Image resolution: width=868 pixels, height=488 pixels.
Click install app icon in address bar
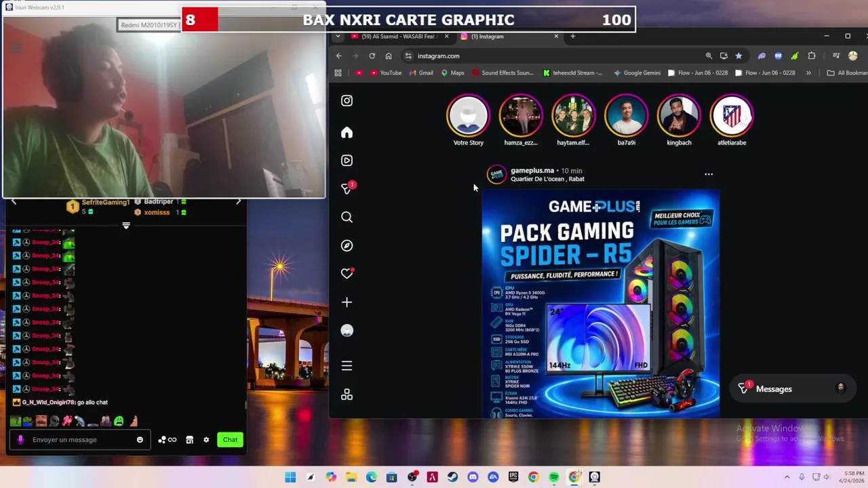(x=724, y=56)
